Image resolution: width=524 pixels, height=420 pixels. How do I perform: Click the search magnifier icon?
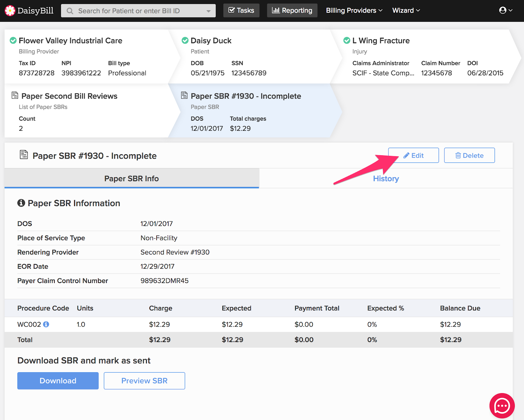(70, 11)
